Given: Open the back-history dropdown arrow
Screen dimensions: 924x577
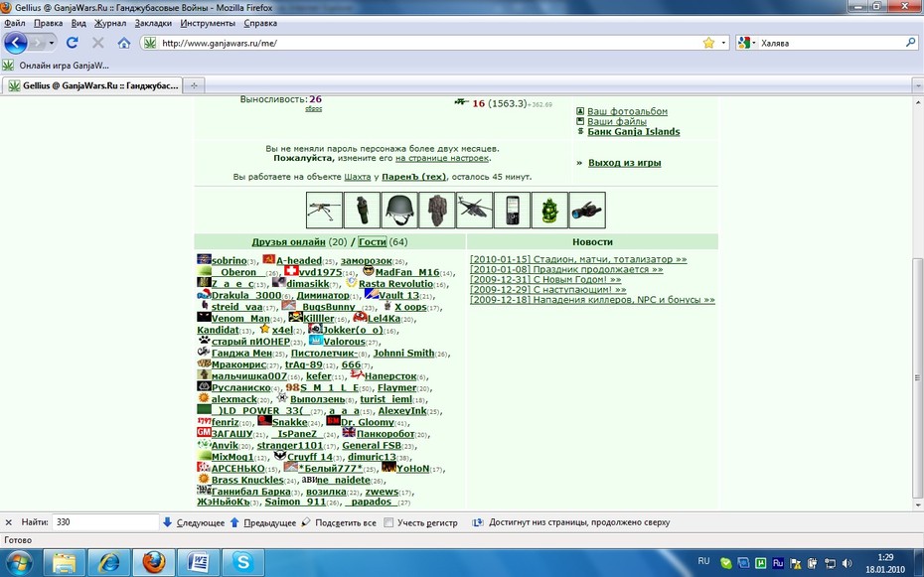Looking at the screenshot, I should coord(52,43).
